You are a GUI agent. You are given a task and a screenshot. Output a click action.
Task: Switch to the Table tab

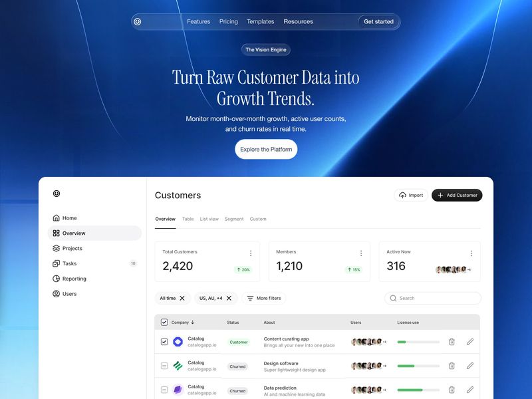point(188,219)
